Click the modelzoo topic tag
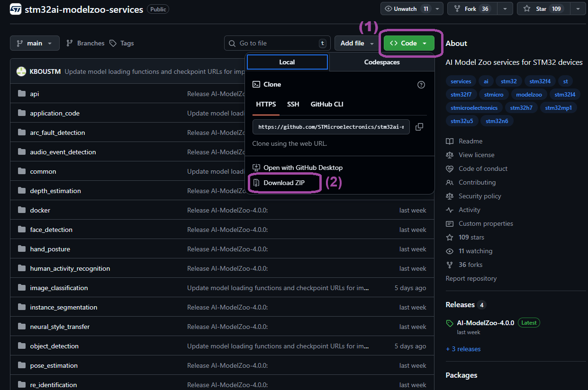Viewport: 588px width, 390px height. [x=529, y=95]
